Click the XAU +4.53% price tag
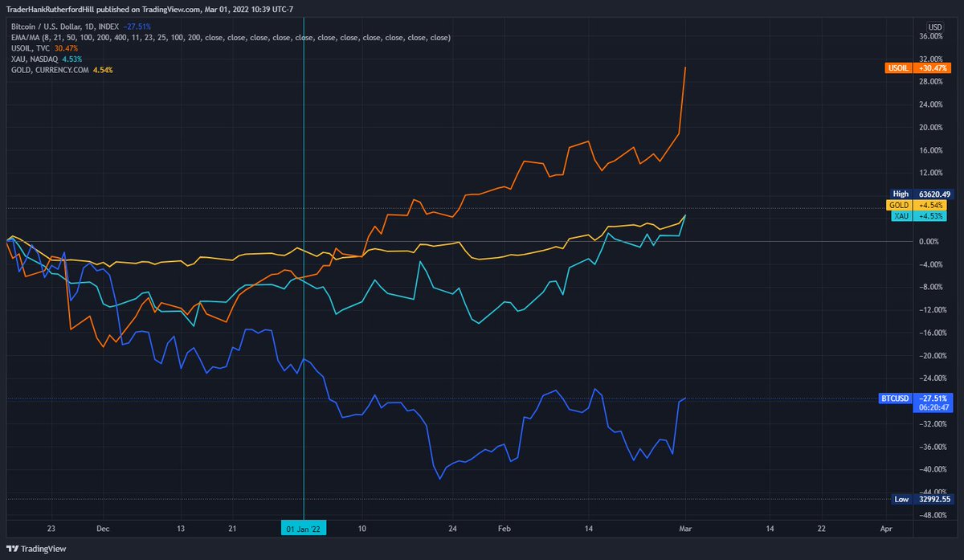The width and height of the screenshot is (964, 560). click(x=921, y=217)
